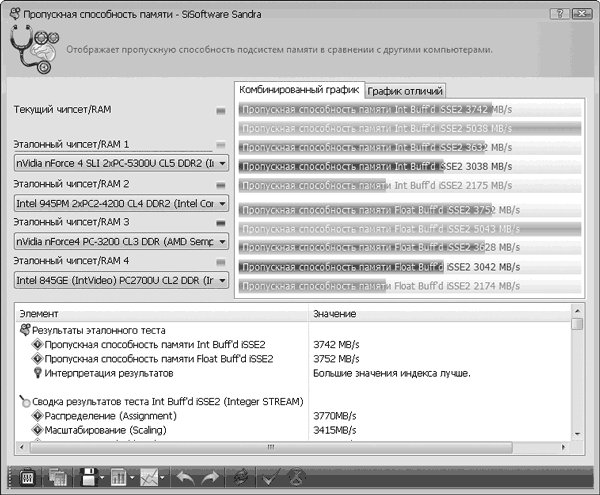Click list vertical scrollbar down arrow
Image resolution: width=600 pixels, height=495 pixels.
[x=577, y=434]
